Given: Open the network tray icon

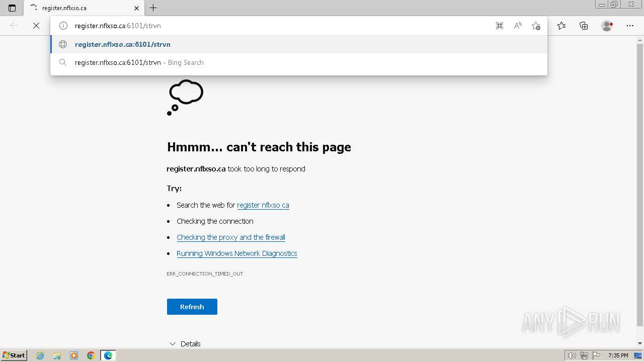Looking at the screenshot, I should (584, 355).
